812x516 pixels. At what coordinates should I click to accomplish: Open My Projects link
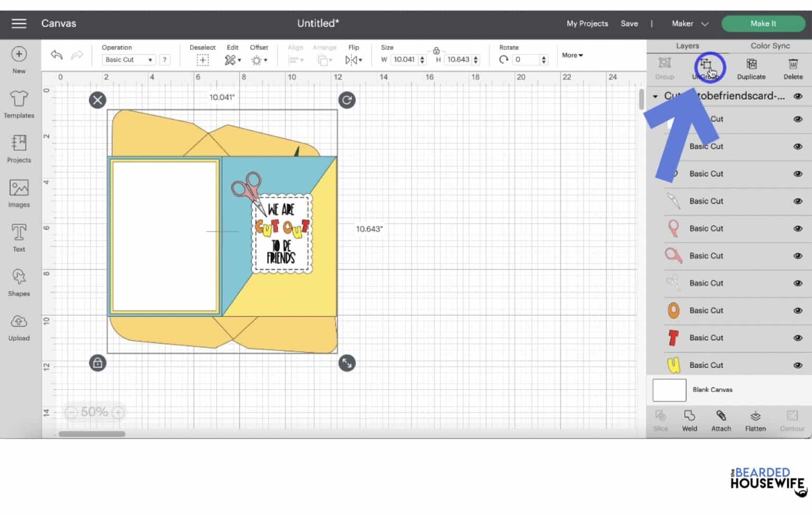click(x=587, y=24)
